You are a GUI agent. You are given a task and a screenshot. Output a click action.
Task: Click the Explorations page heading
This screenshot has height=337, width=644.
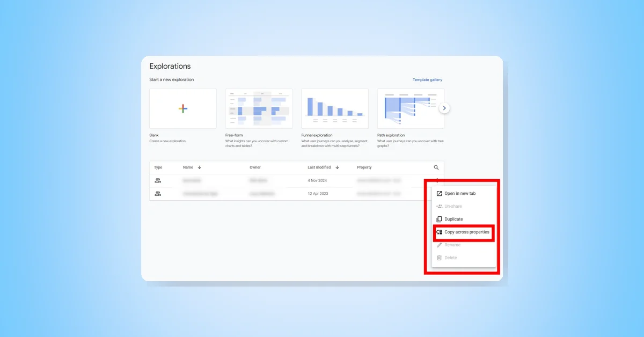(170, 67)
